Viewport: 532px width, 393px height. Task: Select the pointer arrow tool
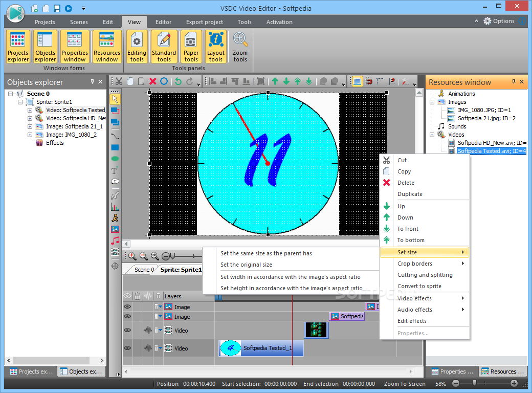(x=115, y=99)
